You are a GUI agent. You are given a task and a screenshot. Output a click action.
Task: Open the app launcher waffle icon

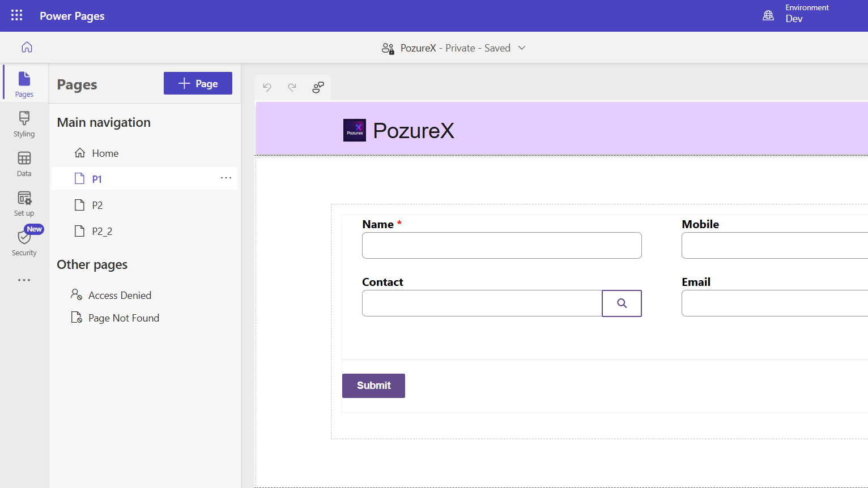pyautogui.click(x=17, y=15)
